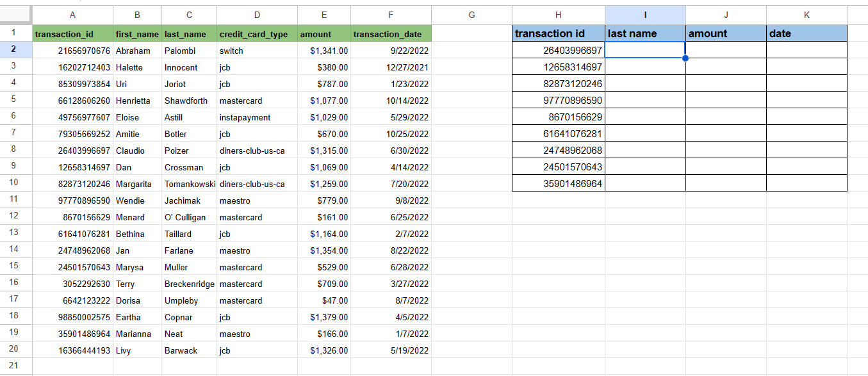This screenshot has width=868, height=376.
Task: Select the empty column G header
Action: click(471, 15)
